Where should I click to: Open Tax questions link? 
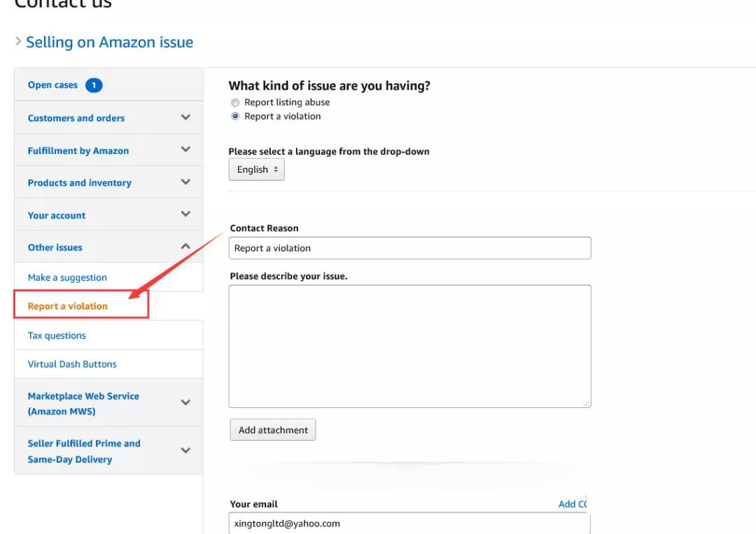(x=57, y=335)
